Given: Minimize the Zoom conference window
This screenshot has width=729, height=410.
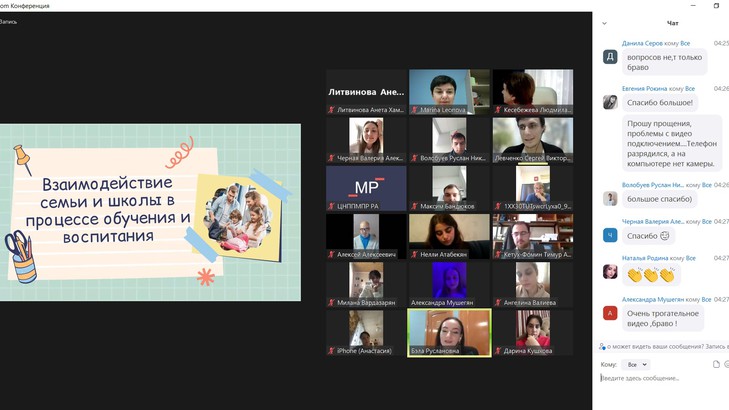Looking at the screenshot, I should [693, 6].
